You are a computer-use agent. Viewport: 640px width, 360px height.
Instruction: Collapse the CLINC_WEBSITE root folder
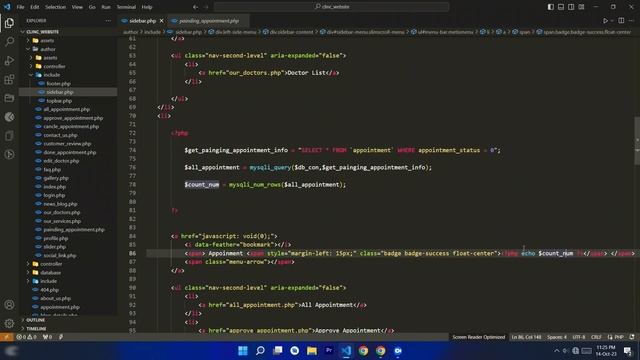pos(42,31)
